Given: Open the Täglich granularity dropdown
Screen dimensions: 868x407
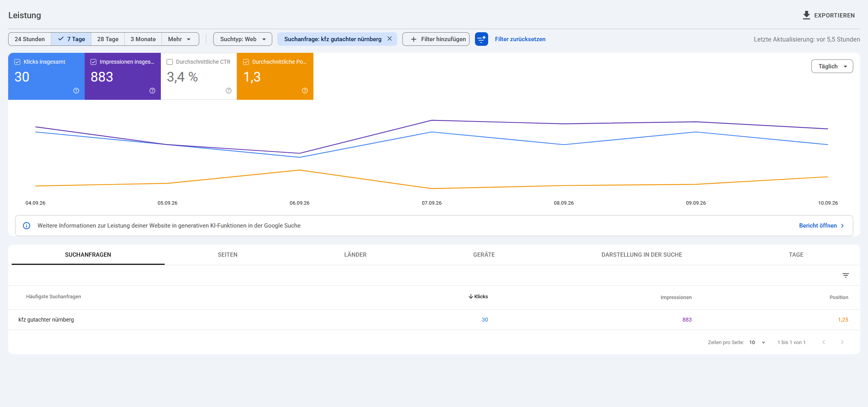Looking at the screenshot, I should click(x=832, y=66).
